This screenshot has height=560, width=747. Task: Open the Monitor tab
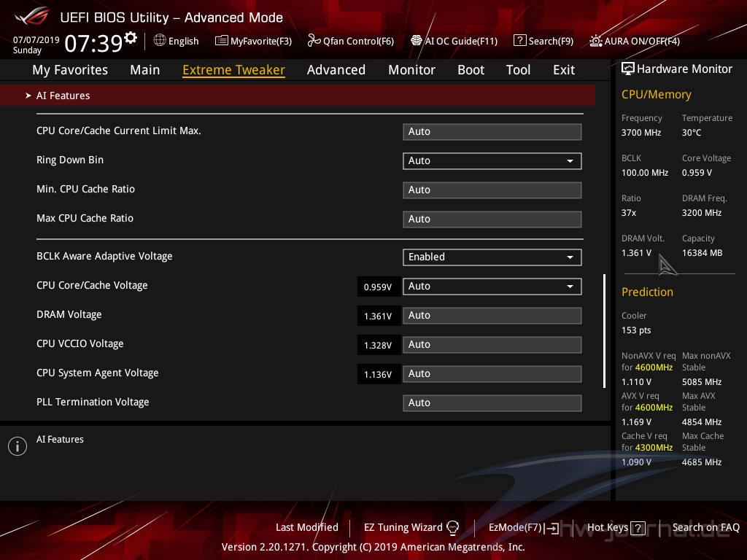tap(411, 70)
